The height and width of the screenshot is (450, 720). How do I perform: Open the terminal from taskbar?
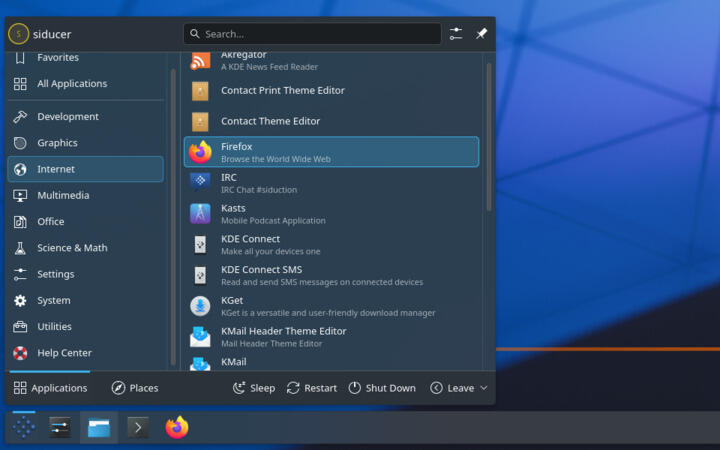click(x=138, y=428)
